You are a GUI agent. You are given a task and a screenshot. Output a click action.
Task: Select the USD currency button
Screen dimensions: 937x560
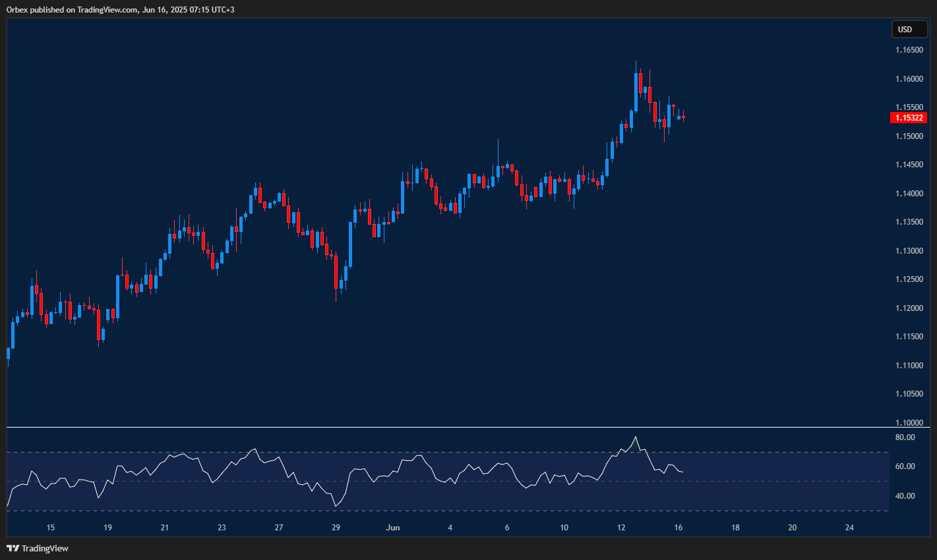tap(909, 29)
